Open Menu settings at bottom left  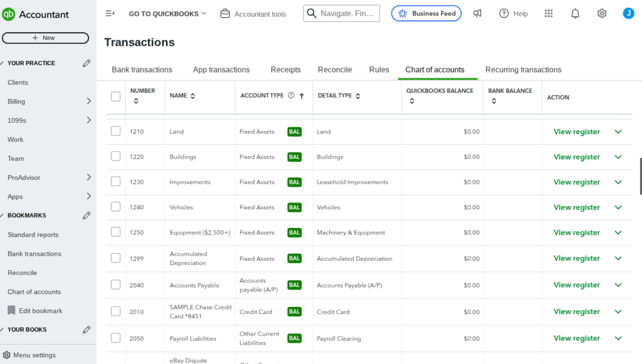30,355
